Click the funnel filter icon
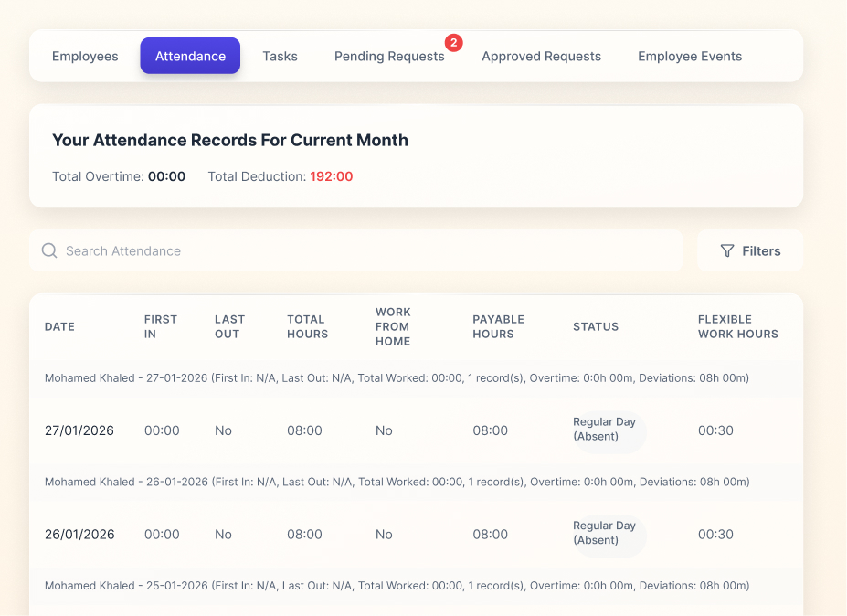Screen dimensions: 847x616 click(x=727, y=250)
